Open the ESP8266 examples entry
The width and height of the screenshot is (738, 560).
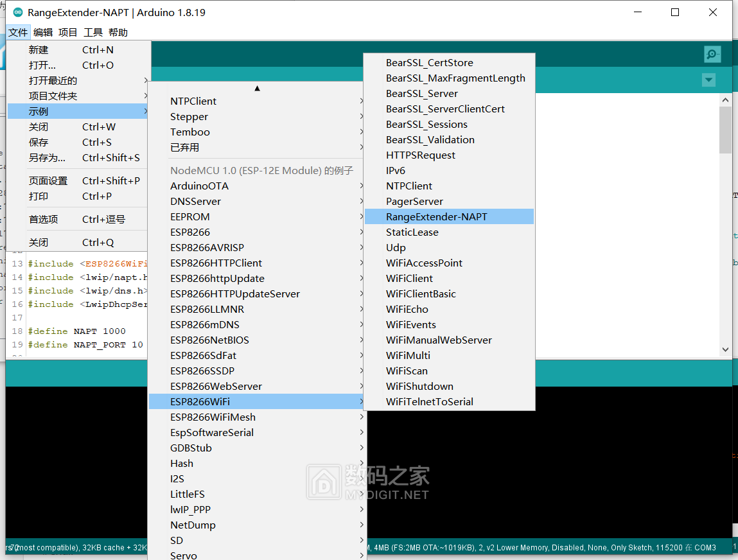coord(257,232)
